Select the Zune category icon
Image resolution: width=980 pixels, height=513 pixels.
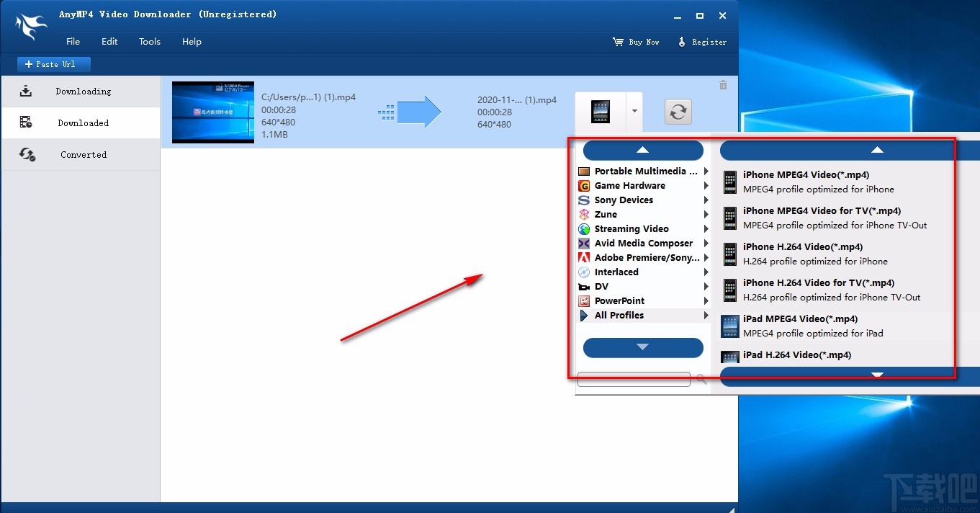(584, 215)
